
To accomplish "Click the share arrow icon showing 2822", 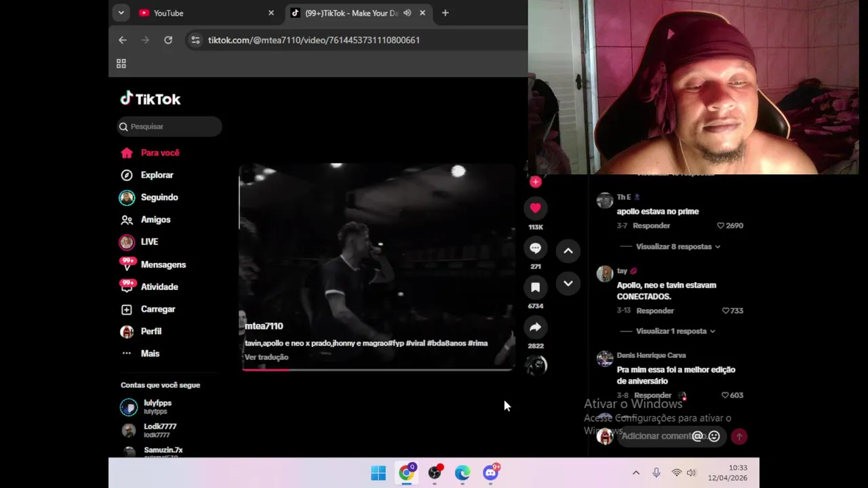I will coord(535,327).
